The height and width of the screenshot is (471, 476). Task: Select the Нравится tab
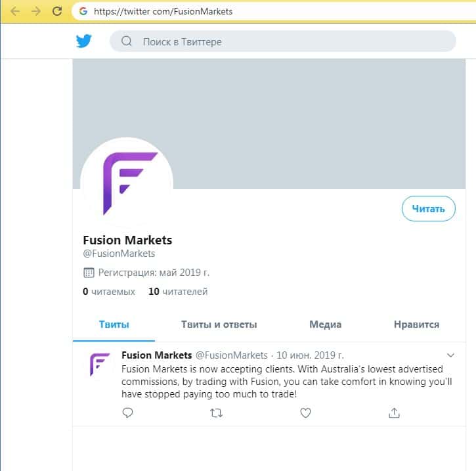tap(416, 325)
